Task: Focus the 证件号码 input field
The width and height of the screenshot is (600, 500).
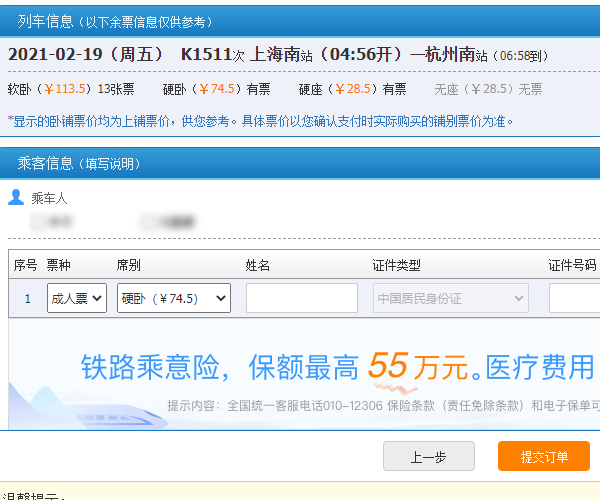Action: [574, 298]
